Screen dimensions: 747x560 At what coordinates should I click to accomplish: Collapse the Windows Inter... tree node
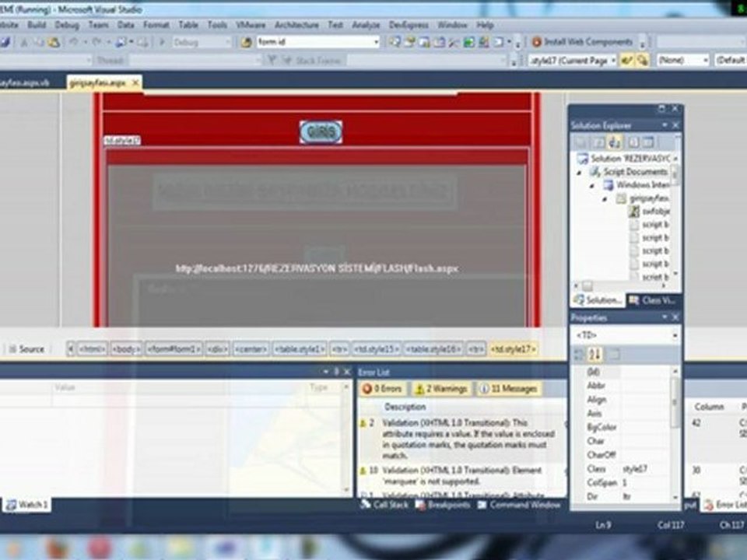pyautogui.click(x=592, y=185)
